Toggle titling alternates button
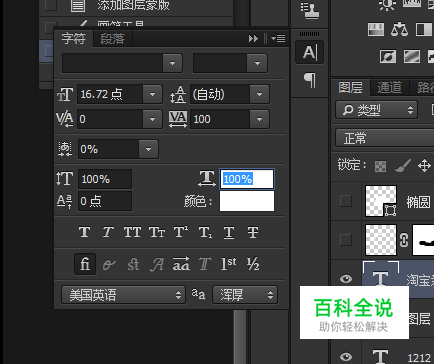This screenshot has height=364, width=434. [205, 264]
